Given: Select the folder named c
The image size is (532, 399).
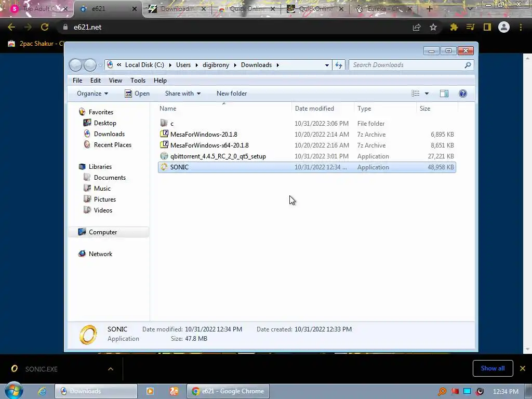Looking at the screenshot, I should [x=307, y=124].
